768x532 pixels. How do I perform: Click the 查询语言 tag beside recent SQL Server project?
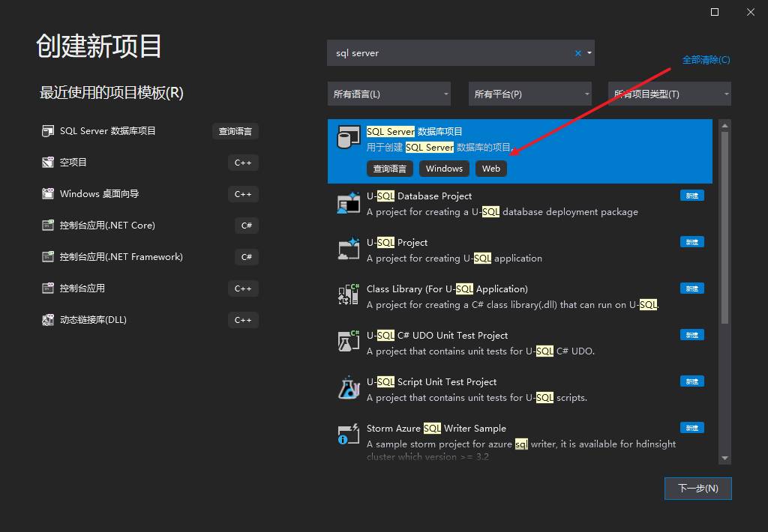pos(235,131)
